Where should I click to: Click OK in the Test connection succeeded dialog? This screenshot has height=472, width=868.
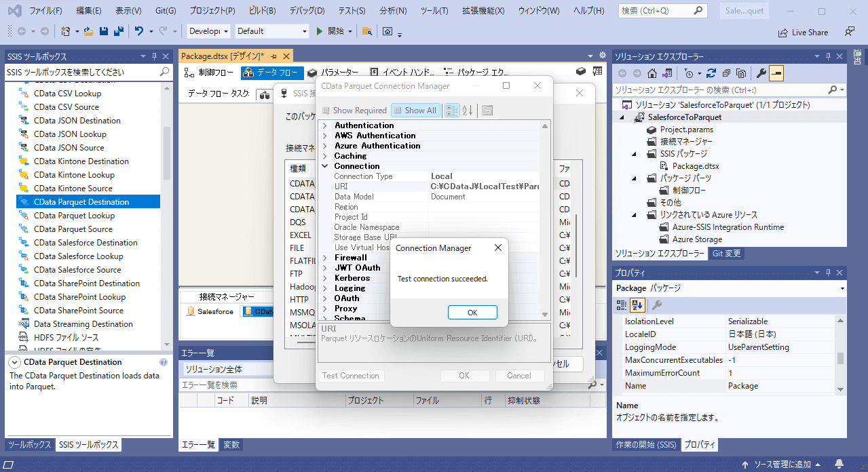[472, 313]
